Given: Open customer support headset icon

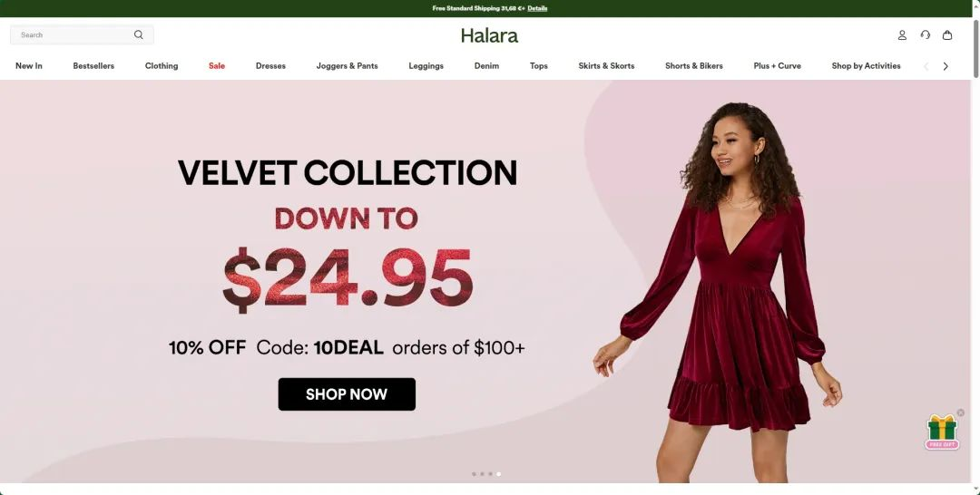Looking at the screenshot, I should 925,35.
